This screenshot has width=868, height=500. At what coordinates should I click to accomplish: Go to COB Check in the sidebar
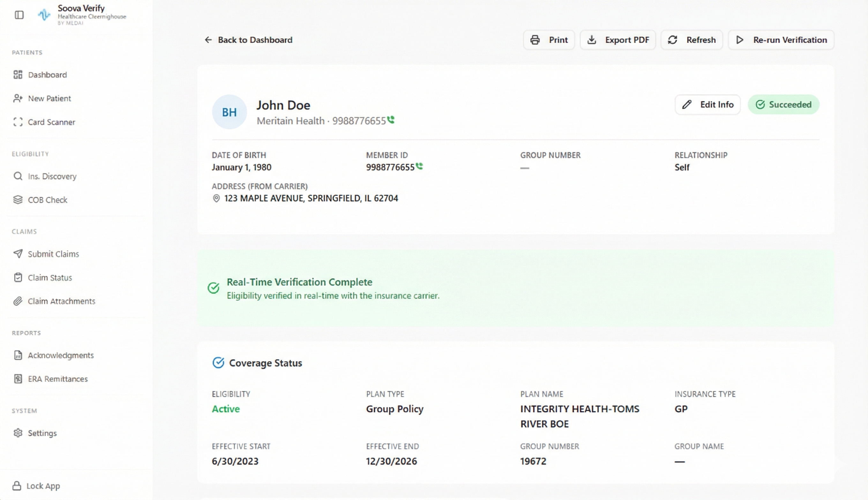(48, 200)
